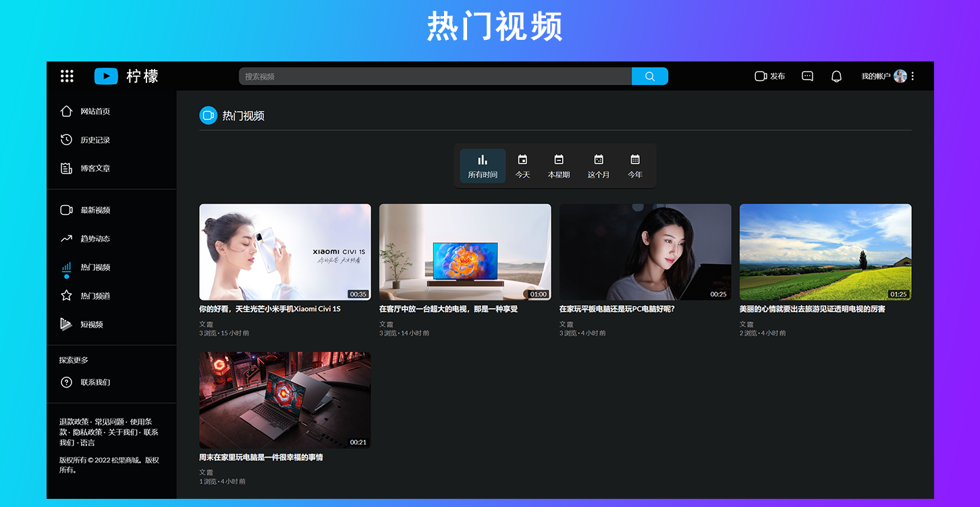Click the 博客文章 document icon

click(x=66, y=168)
